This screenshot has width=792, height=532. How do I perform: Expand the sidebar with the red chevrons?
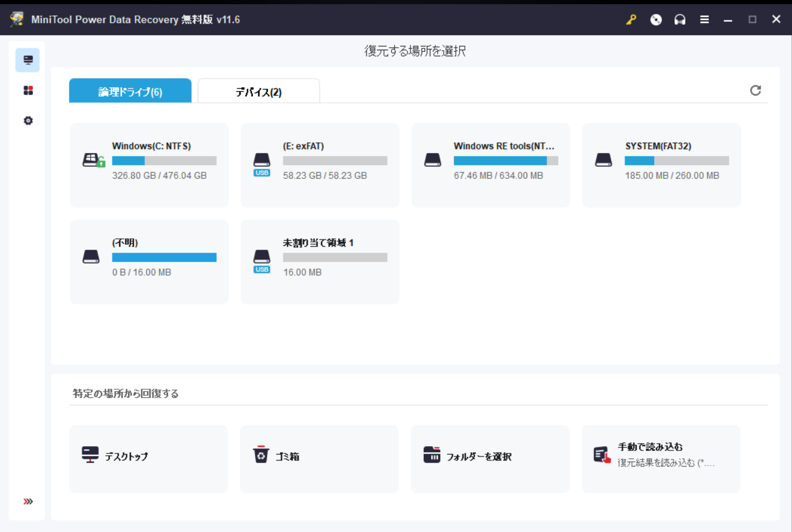(x=28, y=501)
